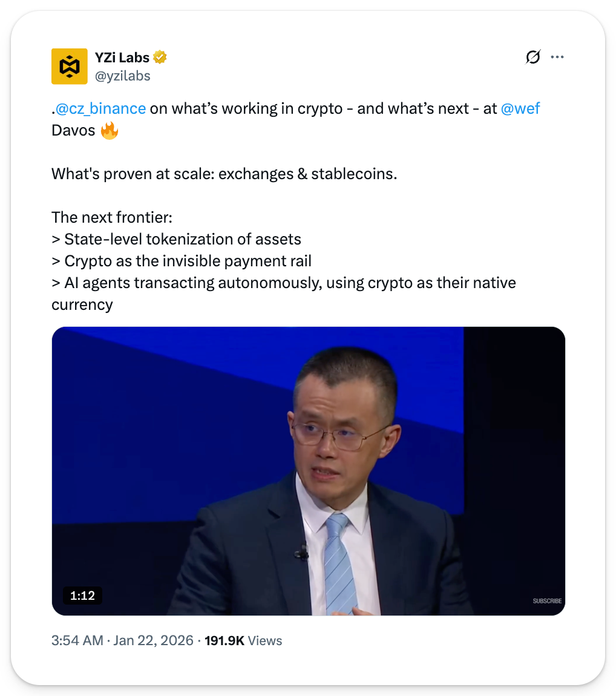The width and height of the screenshot is (616, 696).
Task: Click the fire emoji after Davos
Action: (x=110, y=130)
